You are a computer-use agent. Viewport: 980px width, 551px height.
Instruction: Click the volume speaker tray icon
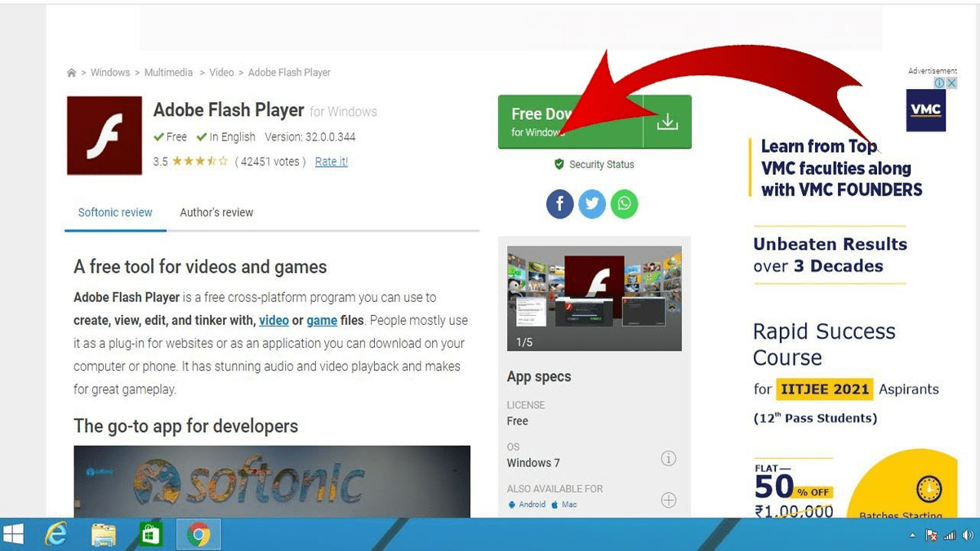tap(968, 536)
